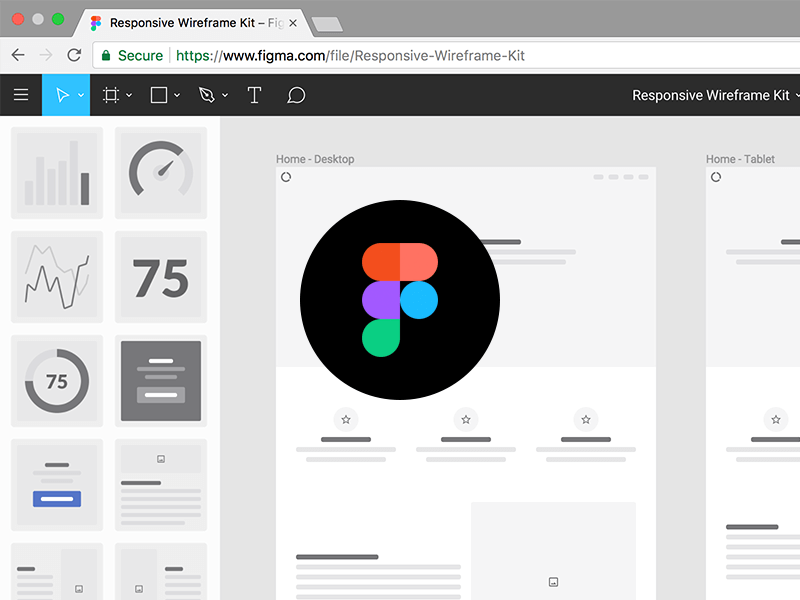Click the image placeholder icon in Desktop frame

pyautogui.click(x=554, y=582)
